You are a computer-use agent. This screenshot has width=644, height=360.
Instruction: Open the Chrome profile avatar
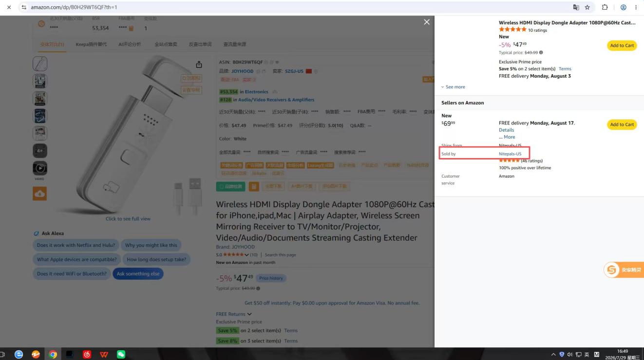click(x=623, y=7)
